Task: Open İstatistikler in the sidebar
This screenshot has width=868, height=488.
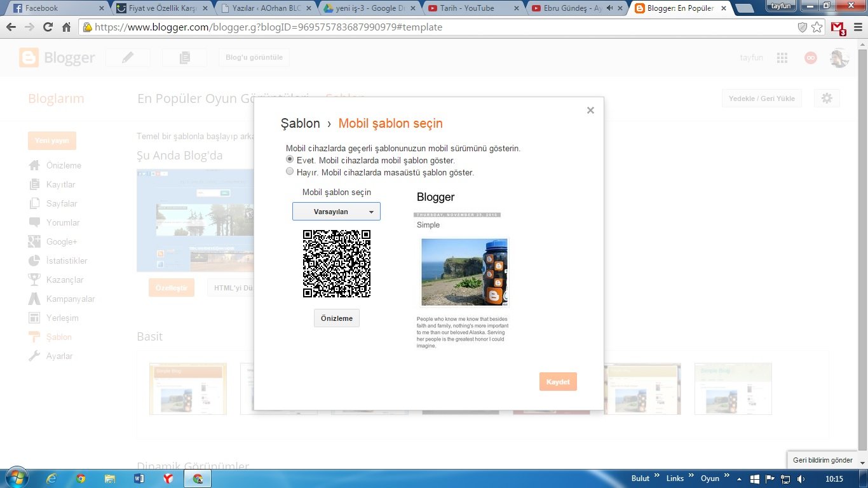Action: pyautogui.click(x=67, y=261)
